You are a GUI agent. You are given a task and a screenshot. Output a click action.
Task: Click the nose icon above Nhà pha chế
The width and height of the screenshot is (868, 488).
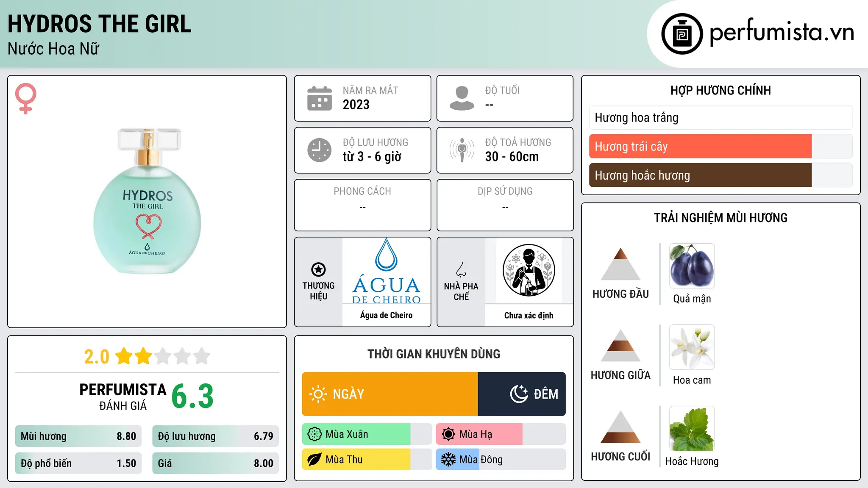tap(461, 269)
